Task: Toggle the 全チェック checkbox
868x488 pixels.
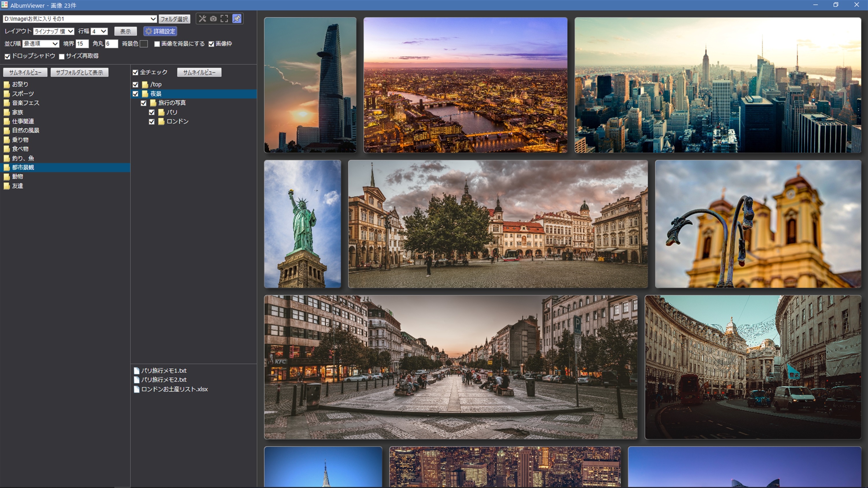Action: [x=135, y=72]
